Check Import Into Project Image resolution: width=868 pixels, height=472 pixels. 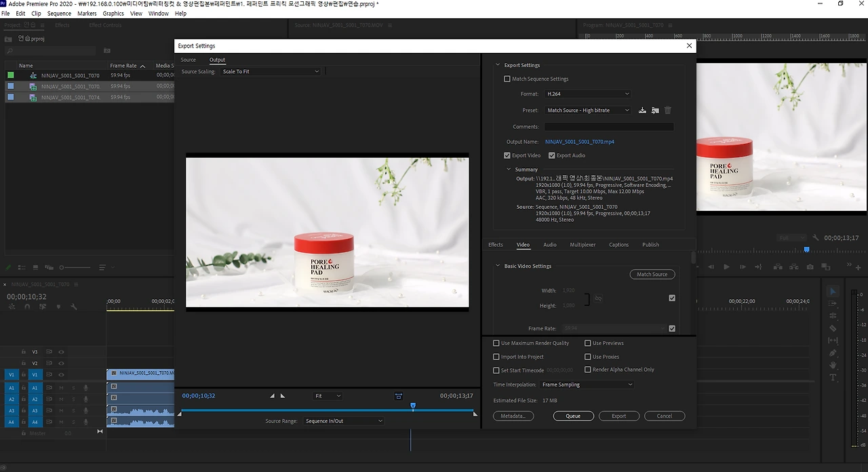click(496, 357)
